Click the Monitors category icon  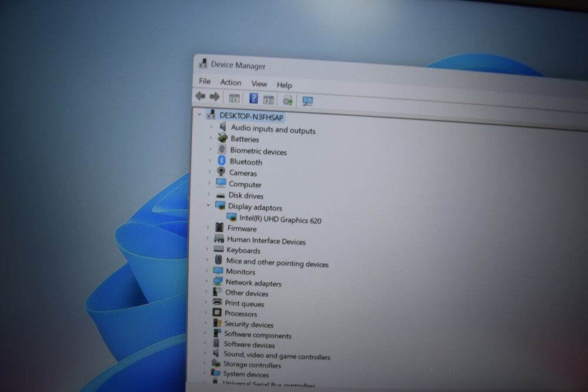click(218, 270)
